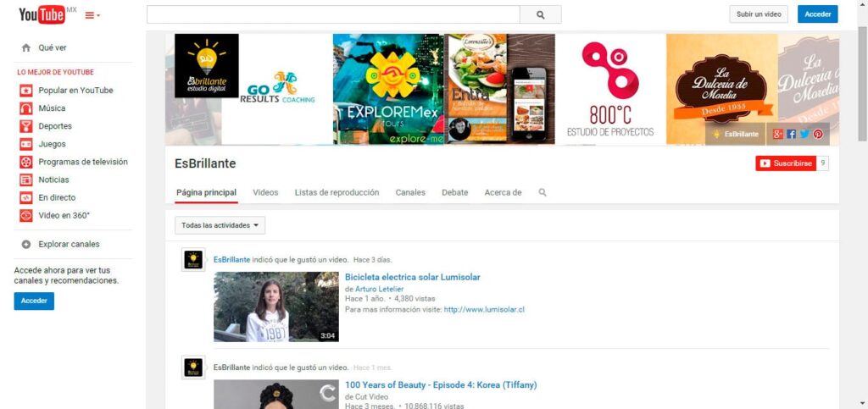Select the Página principal tab
The width and height of the screenshot is (868, 409).
[x=207, y=192]
